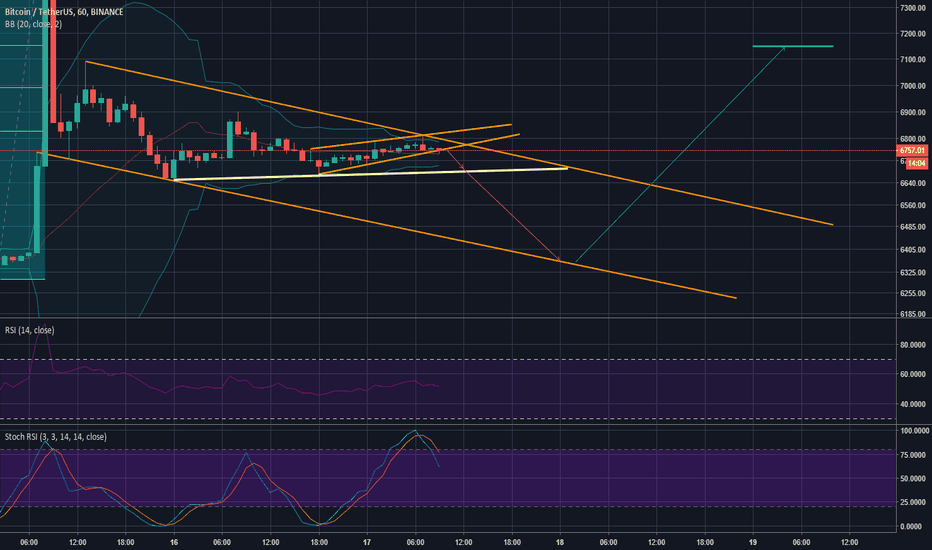
Task: Click the 60.0000 RSI scale value
Action: (912, 374)
